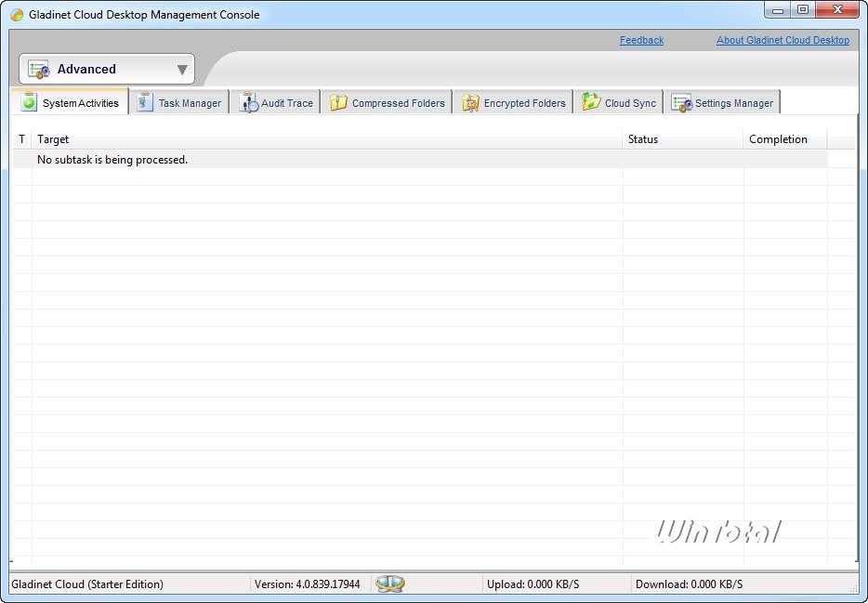Open the Compressed Folders tab
The width and height of the screenshot is (868, 603).
387,102
